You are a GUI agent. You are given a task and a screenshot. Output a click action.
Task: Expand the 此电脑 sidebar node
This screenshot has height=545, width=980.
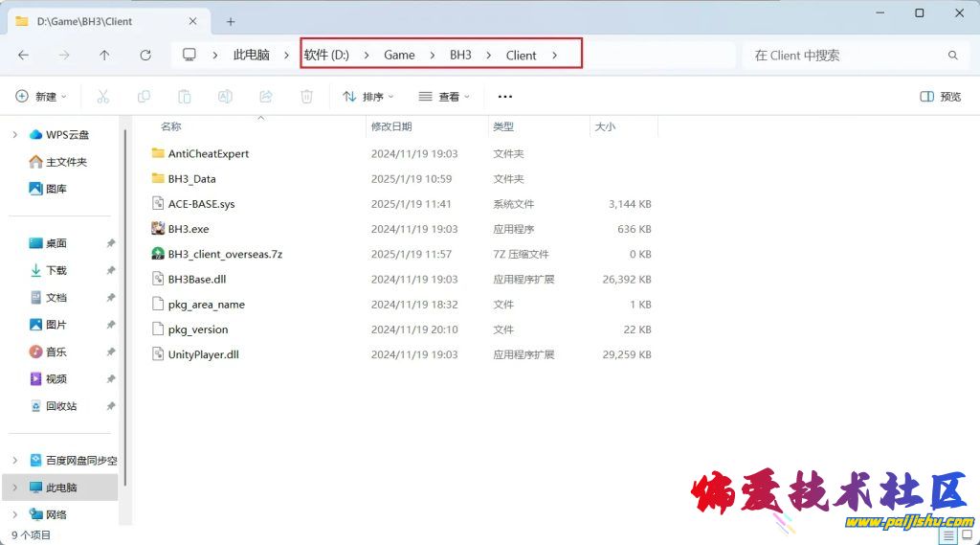pyautogui.click(x=14, y=488)
